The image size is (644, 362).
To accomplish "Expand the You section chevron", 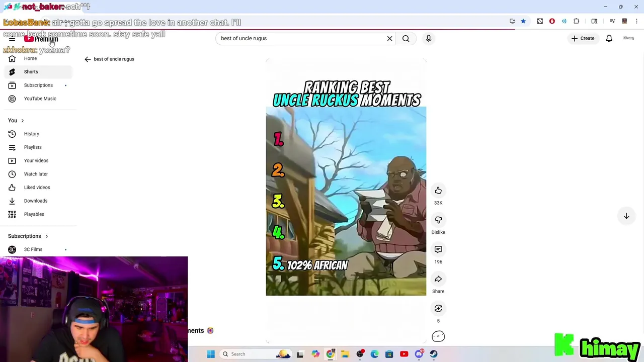I will click(x=22, y=121).
